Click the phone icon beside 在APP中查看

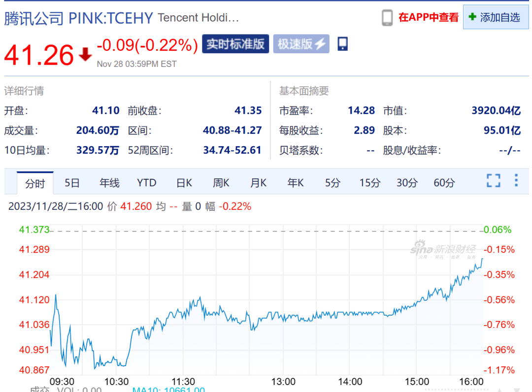(x=387, y=18)
